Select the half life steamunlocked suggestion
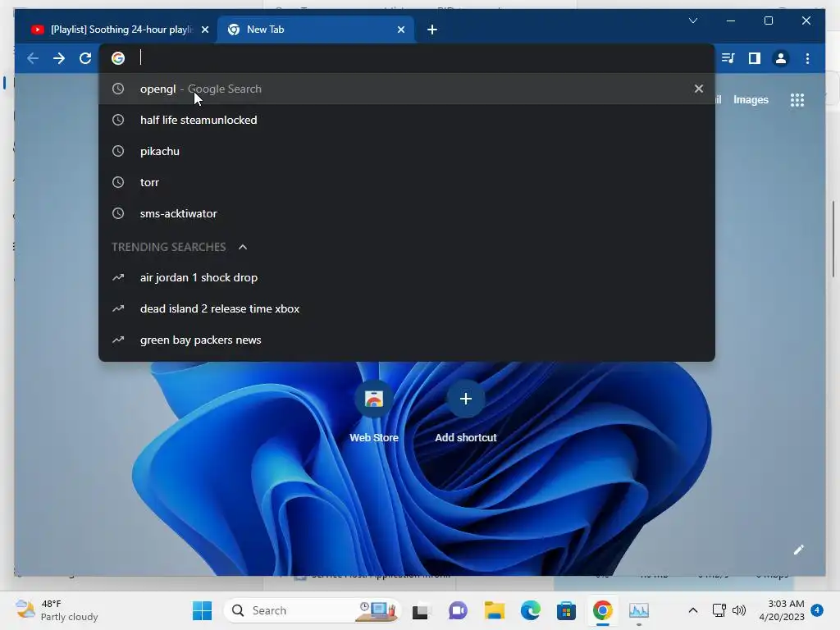 (406, 120)
